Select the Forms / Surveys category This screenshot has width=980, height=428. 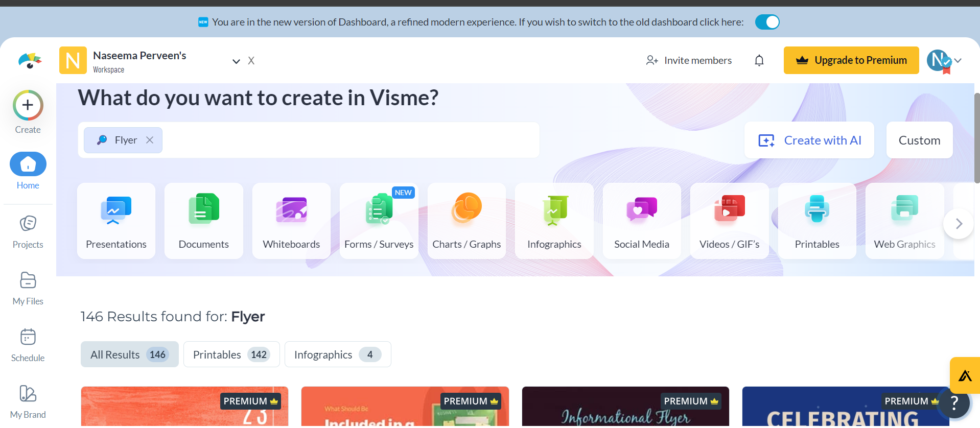(379, 221)
